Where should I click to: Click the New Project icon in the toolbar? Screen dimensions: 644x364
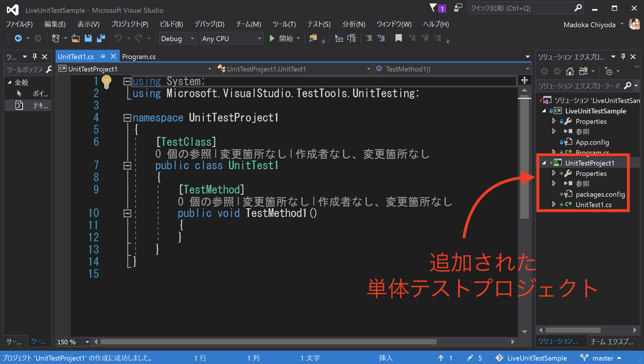pos(55,38)
